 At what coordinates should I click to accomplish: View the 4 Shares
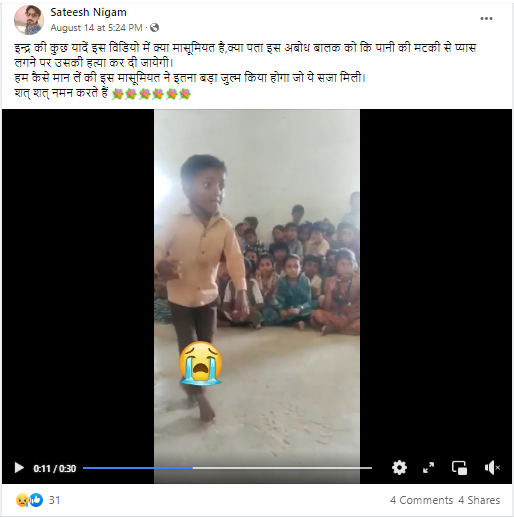479,500
